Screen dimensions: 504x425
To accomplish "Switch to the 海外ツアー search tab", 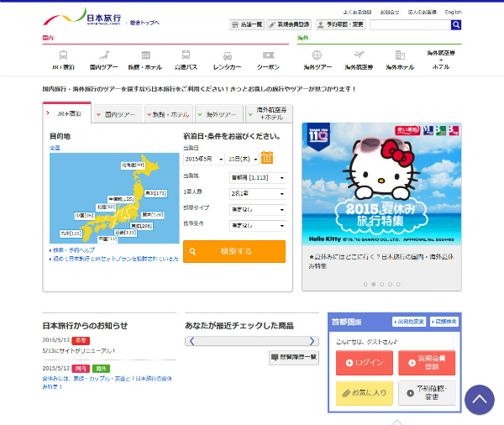I will [219, 114].
